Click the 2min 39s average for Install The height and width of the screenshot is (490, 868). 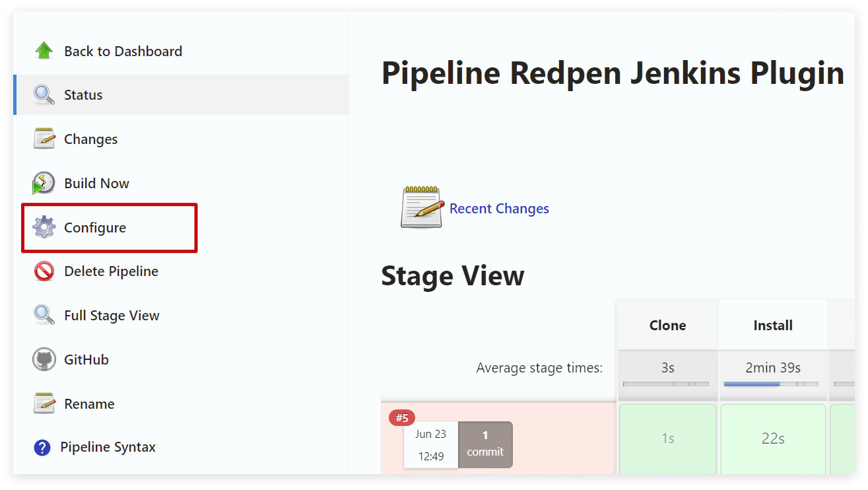[x=773, y=368]
